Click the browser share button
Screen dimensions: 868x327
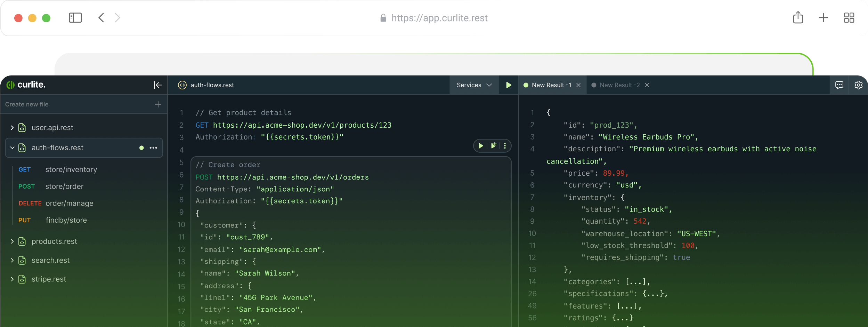pos(797,18)
